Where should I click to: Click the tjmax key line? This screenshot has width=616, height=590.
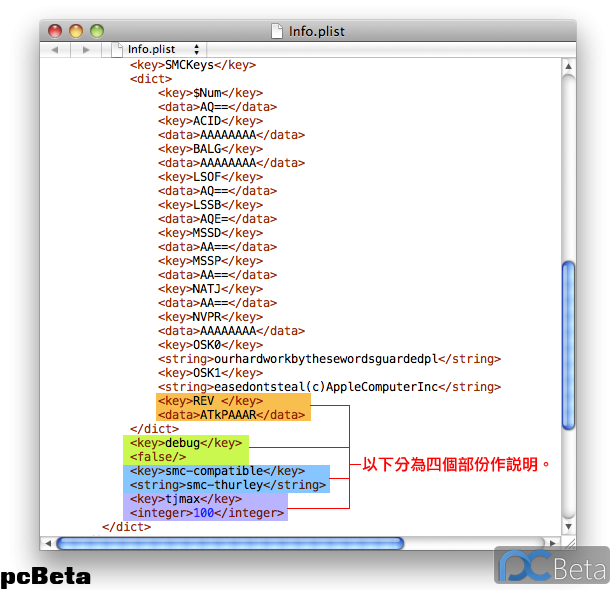click(186, 499)
